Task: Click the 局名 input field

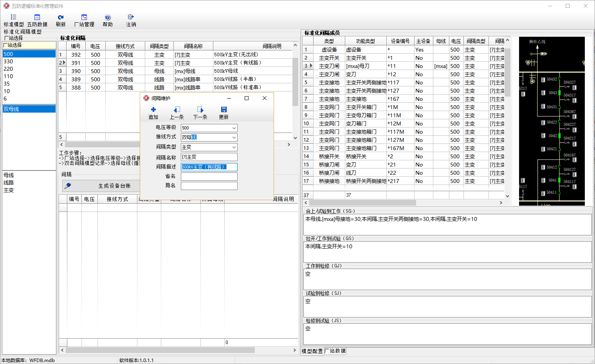Action: click(x=209, y=186)
